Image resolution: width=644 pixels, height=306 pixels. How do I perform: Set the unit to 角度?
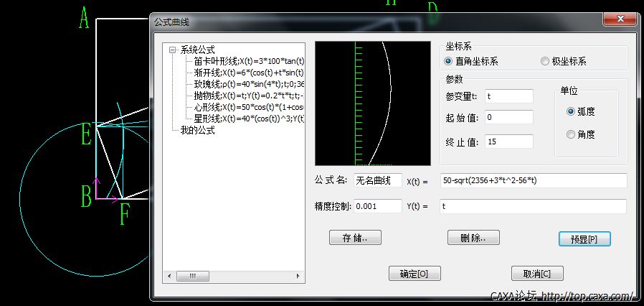pyautogui.click(x=571, y=134)
